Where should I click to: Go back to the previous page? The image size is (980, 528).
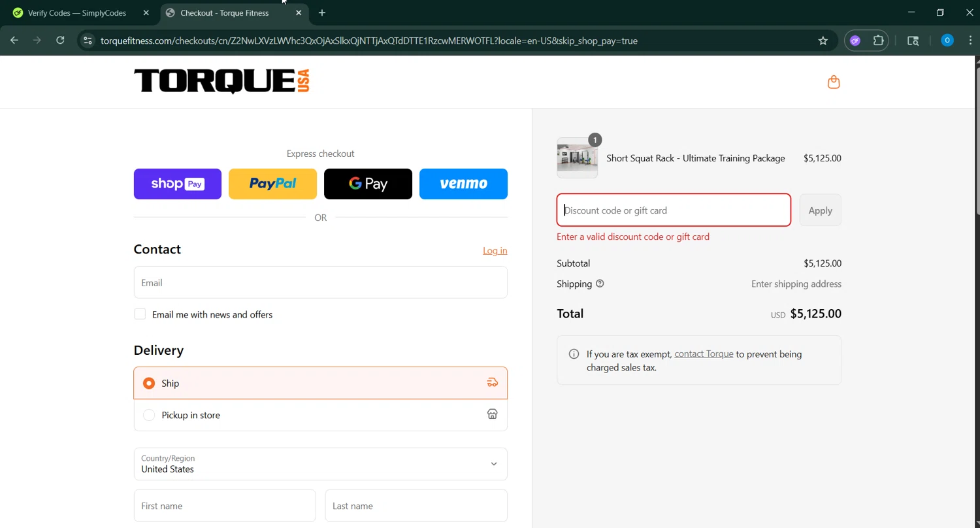[x=14, y=41]
